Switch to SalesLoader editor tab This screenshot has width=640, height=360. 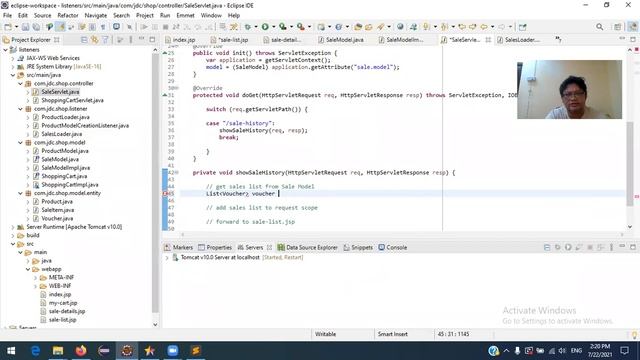(x=518, y=40)
